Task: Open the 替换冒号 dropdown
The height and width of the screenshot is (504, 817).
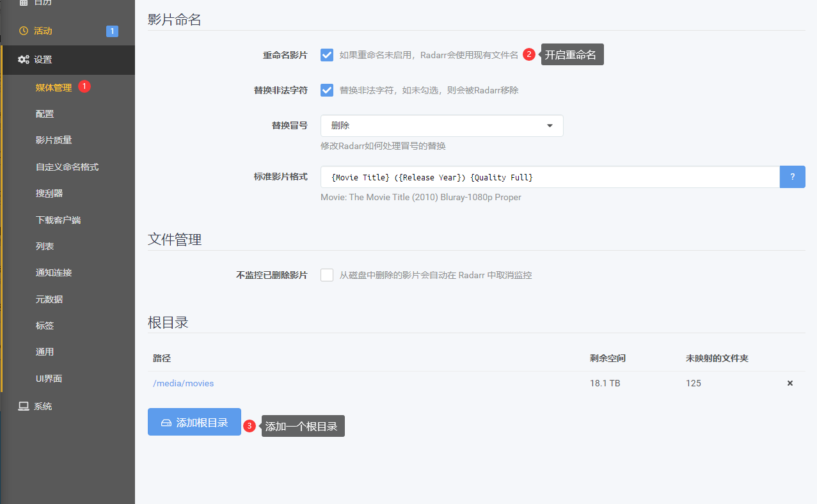Action: tap(442, 126)
